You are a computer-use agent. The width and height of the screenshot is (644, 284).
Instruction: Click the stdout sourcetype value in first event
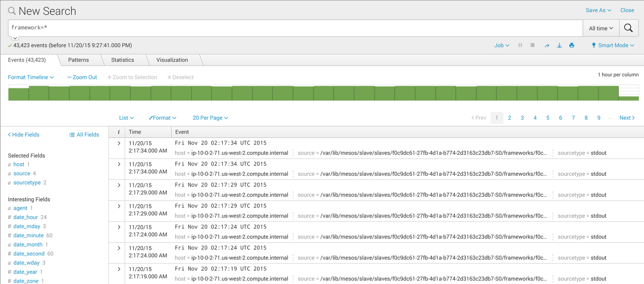click(599, 153)
